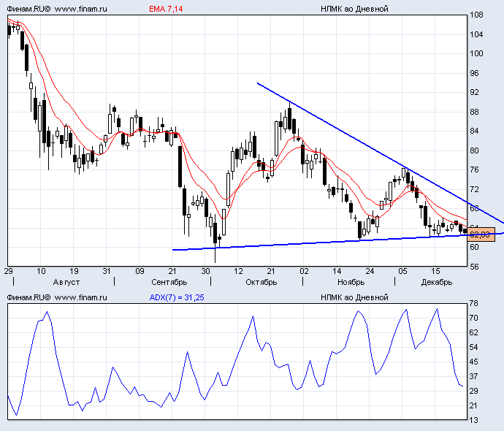
Task: Click date label 05 in Декабрь
Action: (x=402, y=271)
